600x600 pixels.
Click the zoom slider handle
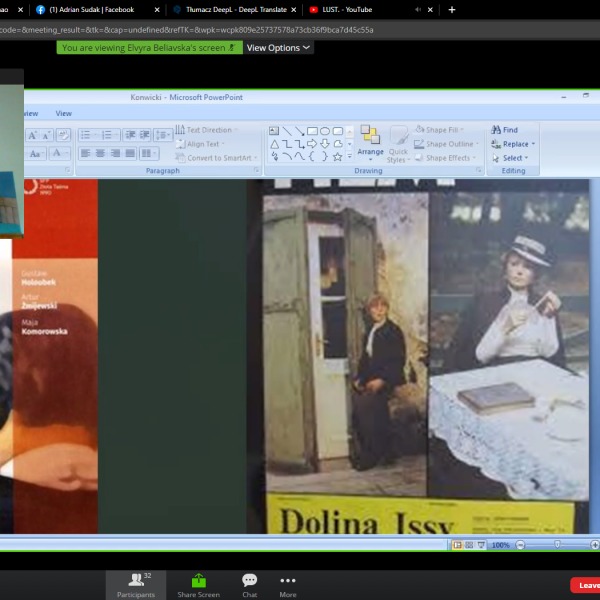pos(558,545)
